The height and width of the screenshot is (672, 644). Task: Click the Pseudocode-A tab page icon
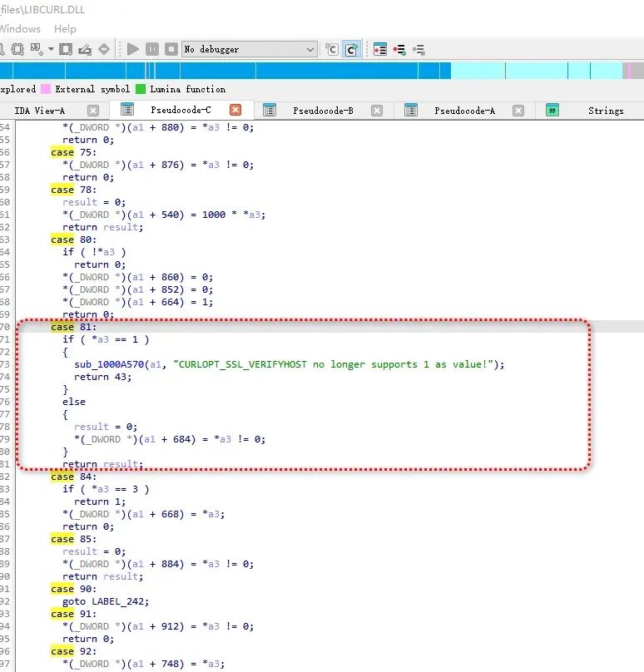(410, 110)
